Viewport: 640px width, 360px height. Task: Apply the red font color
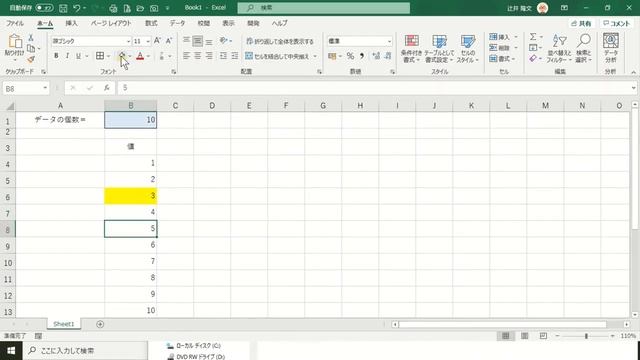point(140,56)
